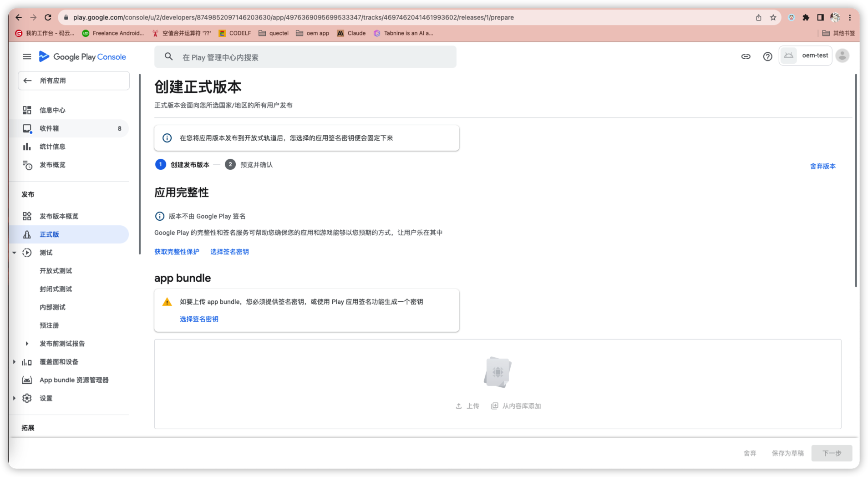Image resolution: width=868 pixels, height=477 pixels.
Task: Open Claude bookmark
Action: (x=351, y=33)
